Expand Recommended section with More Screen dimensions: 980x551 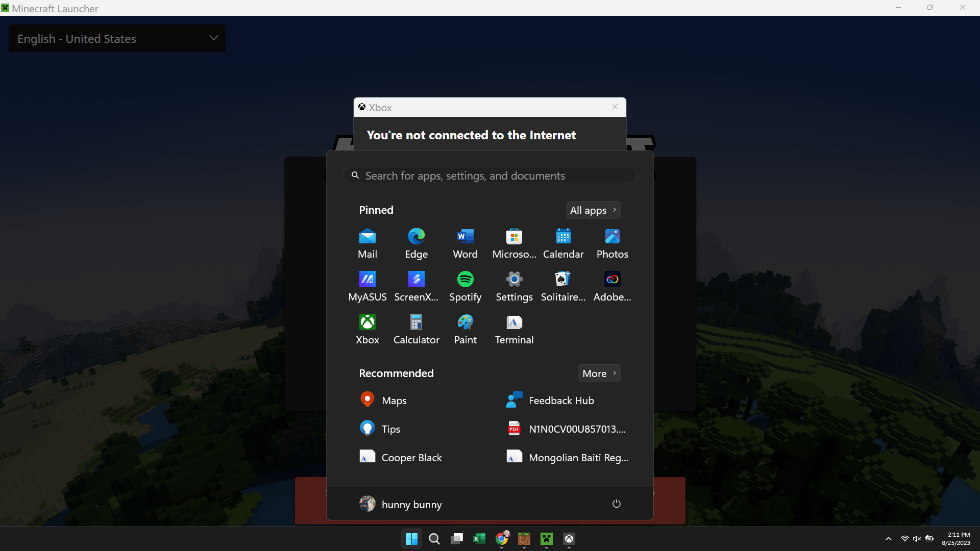(598, 373)
